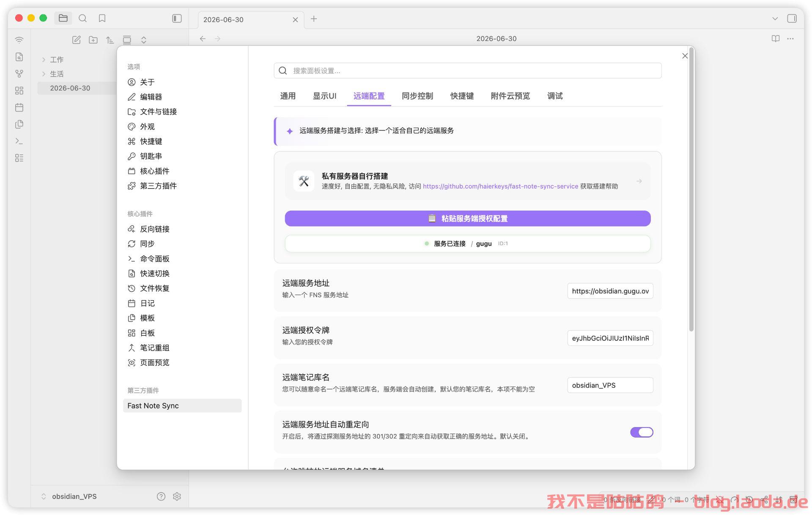Switch to the 显示UI tab
The image size is (812, 515).
[324, 96]
